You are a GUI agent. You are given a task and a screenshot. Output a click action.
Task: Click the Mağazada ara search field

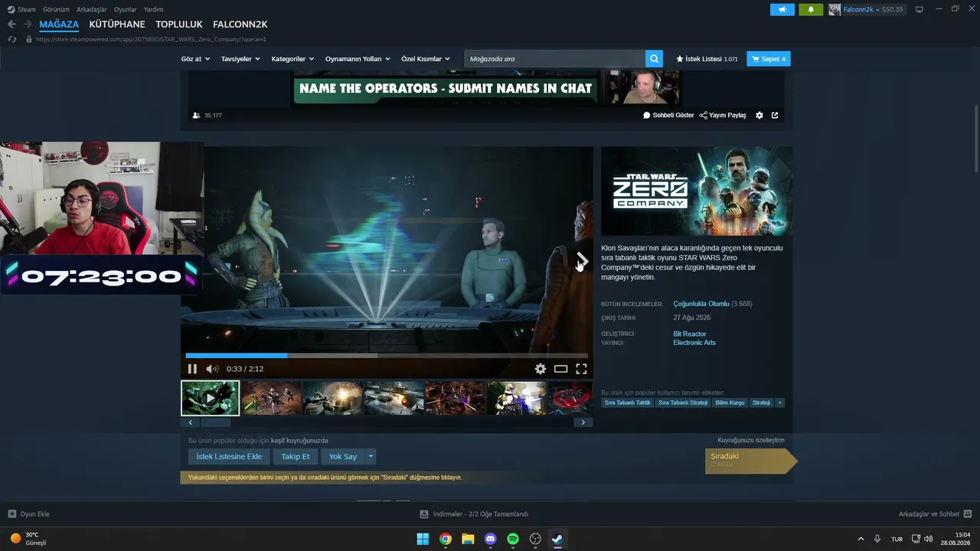[555, 59]
